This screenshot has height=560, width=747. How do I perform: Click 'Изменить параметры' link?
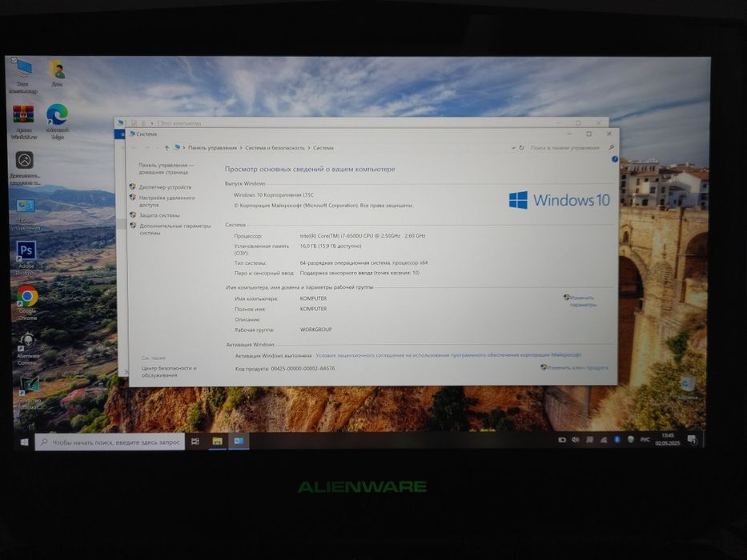582,301
